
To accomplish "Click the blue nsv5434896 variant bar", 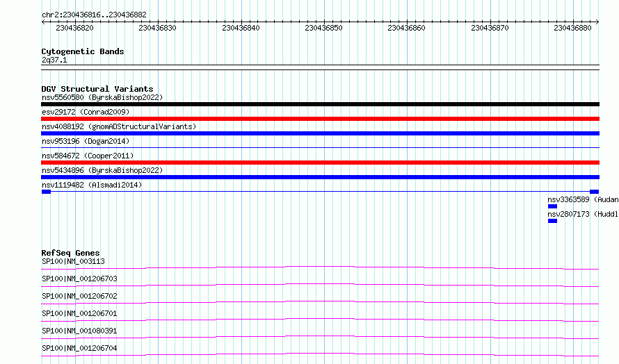I will tap(320, 177).
